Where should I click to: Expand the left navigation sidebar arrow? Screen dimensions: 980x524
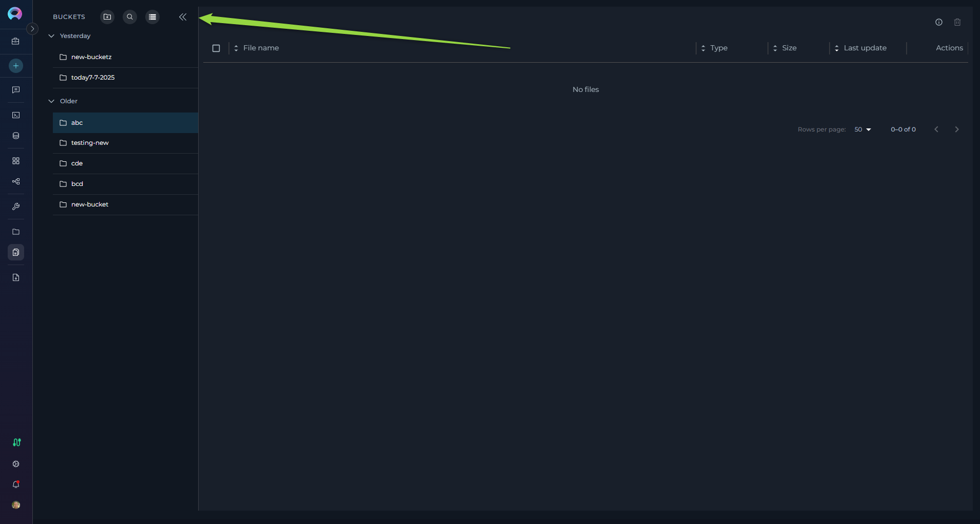32,29
